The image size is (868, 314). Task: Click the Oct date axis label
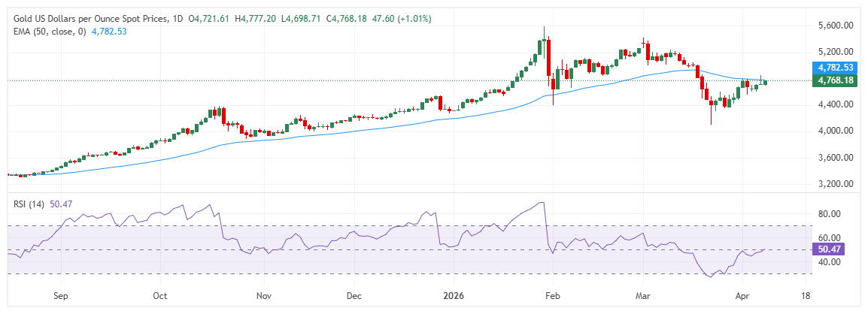click(x=159, y=296)
